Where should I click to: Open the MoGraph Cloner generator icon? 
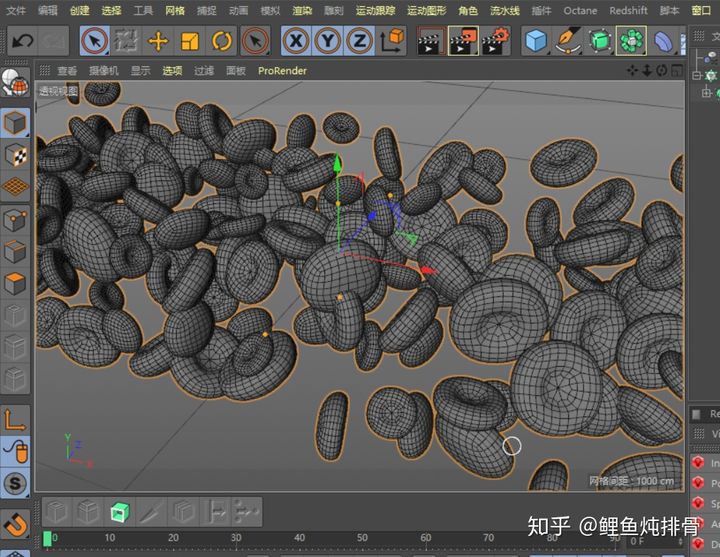click(x=631, y=41)
